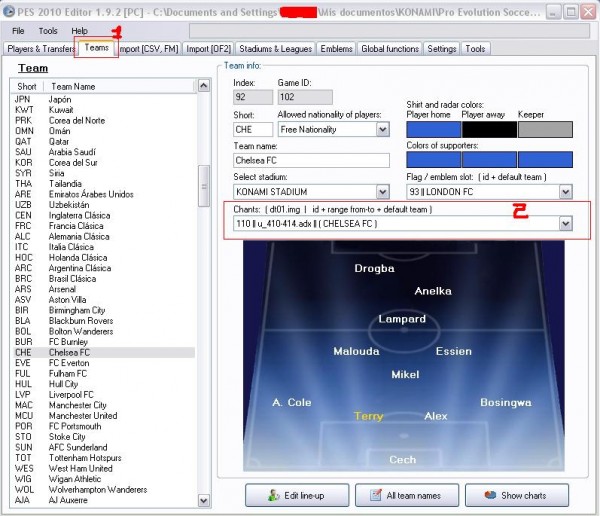Click the Team Name column header
Image resolution: width=600 pixels, height=516 pixels.
coord(120,87)
